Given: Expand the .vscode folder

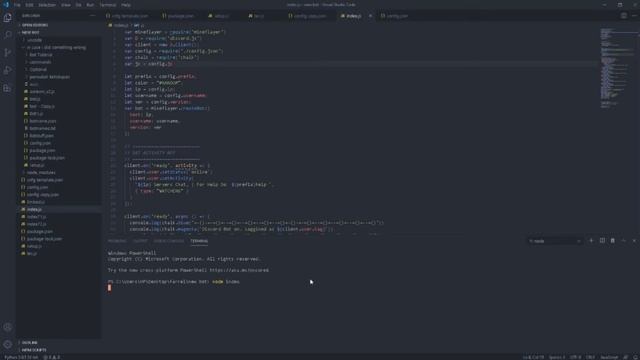Looking at the screenshot, I should (x=59, y=40).
